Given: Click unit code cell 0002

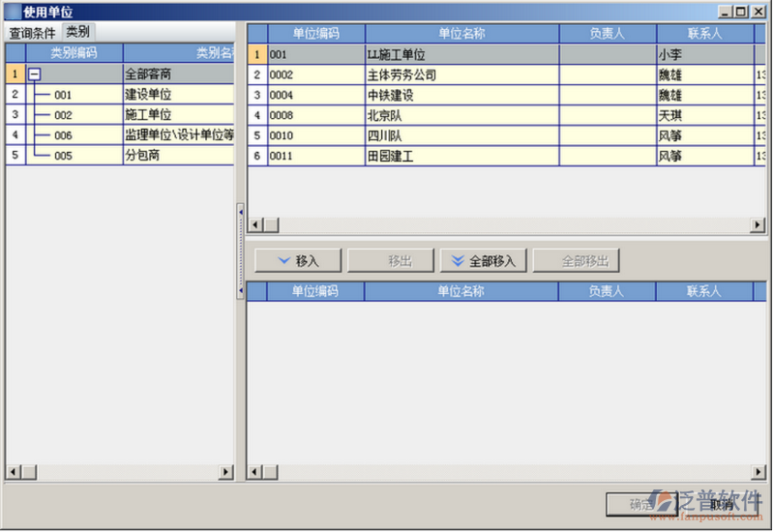Looking at the screenshot, I should 316,74.
